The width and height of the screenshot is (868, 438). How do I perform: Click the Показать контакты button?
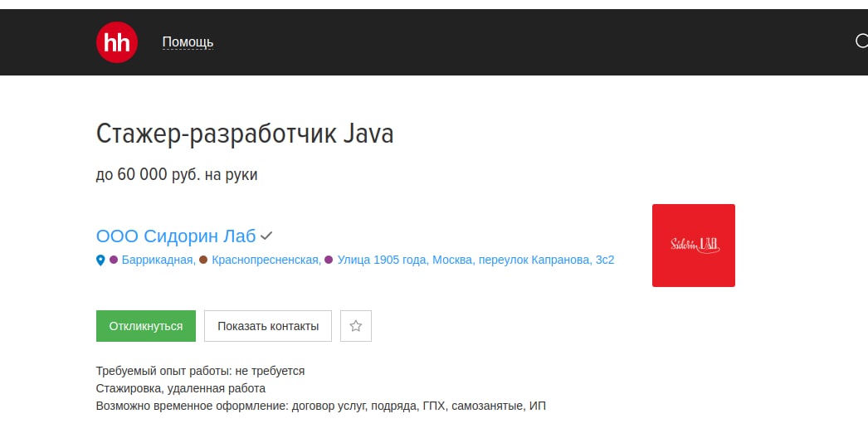[268, 326]
